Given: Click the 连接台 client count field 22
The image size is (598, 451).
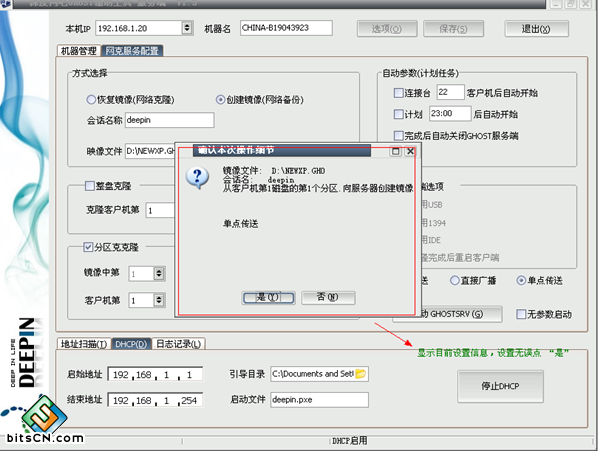Looking at the screenshot, I should coord(450,92).
